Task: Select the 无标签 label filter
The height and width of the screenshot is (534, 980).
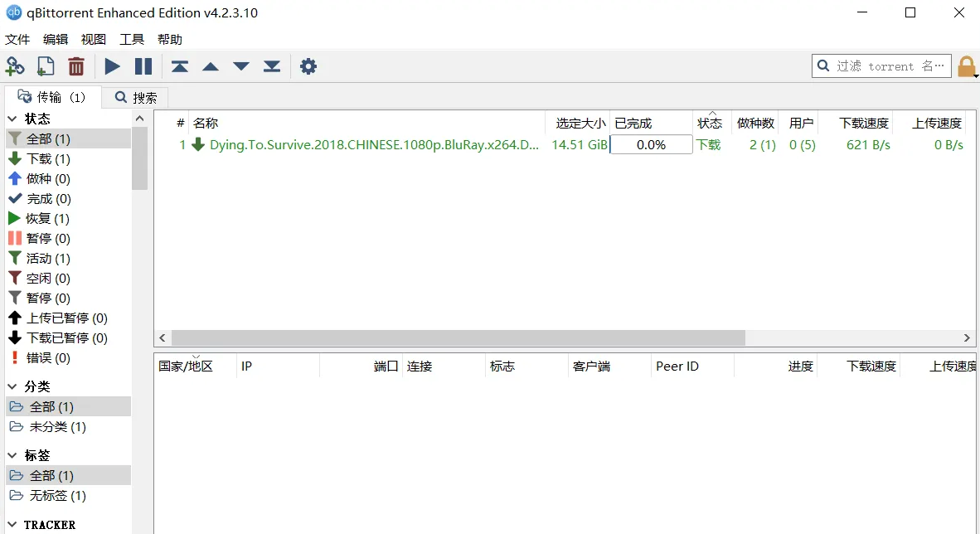Action: [57, 495]
